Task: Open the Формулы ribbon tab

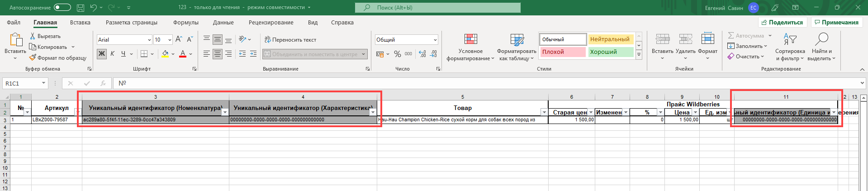Action: coord(185,23)
